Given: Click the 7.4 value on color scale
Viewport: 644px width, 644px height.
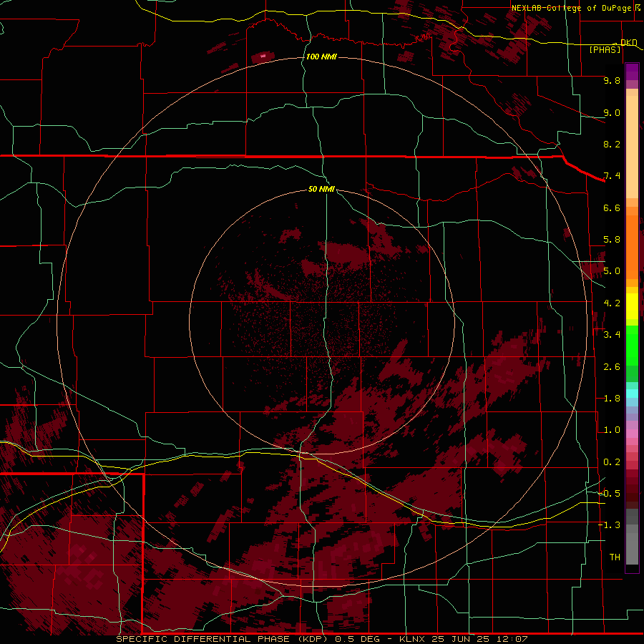Looking at the screenshot, I should coord(612,176).
